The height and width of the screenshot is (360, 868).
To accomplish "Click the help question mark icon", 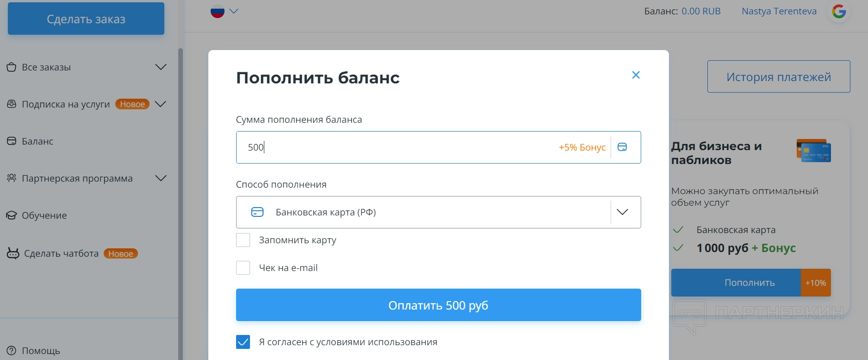I will click(x=12, y=351).
